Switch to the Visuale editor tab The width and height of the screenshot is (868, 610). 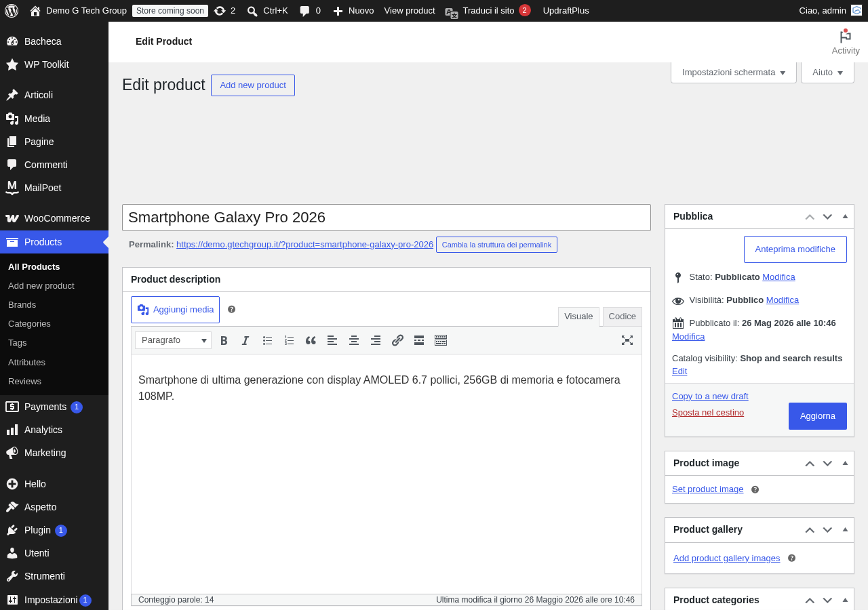pyautogui.click(x=578, y=317)
